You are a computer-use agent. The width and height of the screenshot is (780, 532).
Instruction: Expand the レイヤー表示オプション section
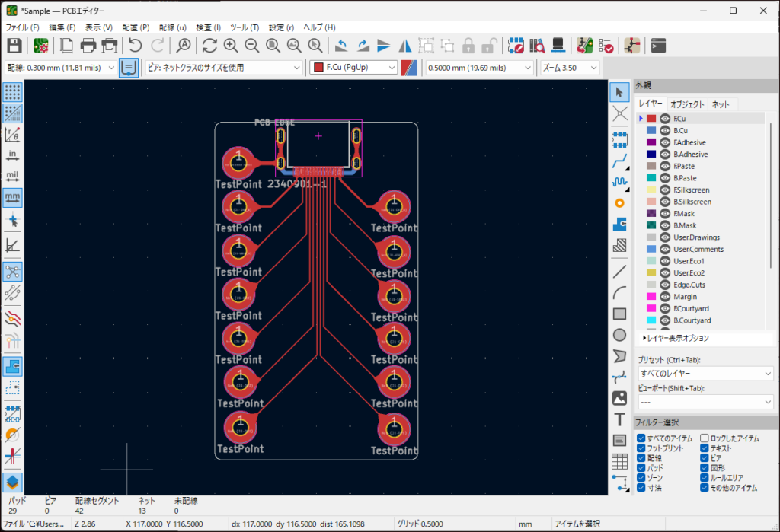coord(676,338)
